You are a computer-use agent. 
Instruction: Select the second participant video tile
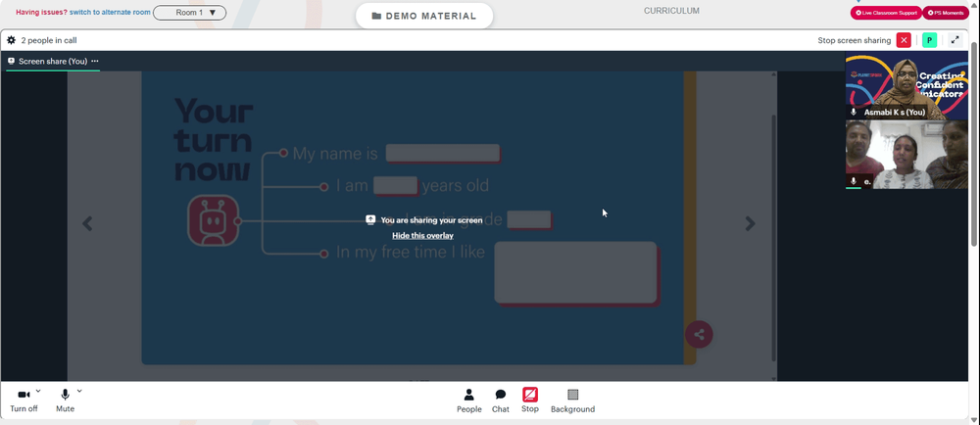(x=906, y=155)
